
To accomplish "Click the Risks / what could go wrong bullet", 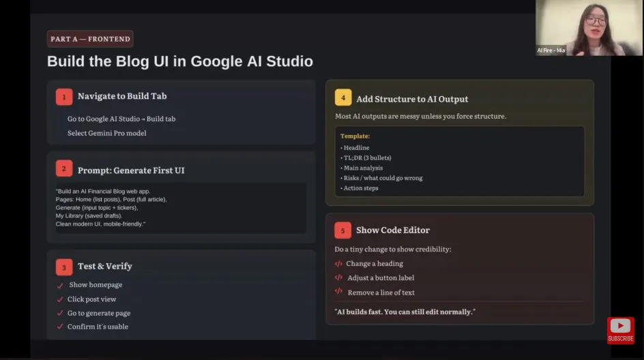I will 381,178.
